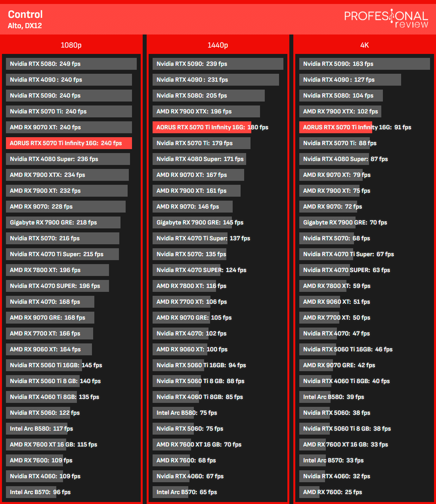Image resolution: width=436 pixels, height=504 pixels.
Task: Click Intel Arc B580: 39 fps bar
Action: click(315, 397)
